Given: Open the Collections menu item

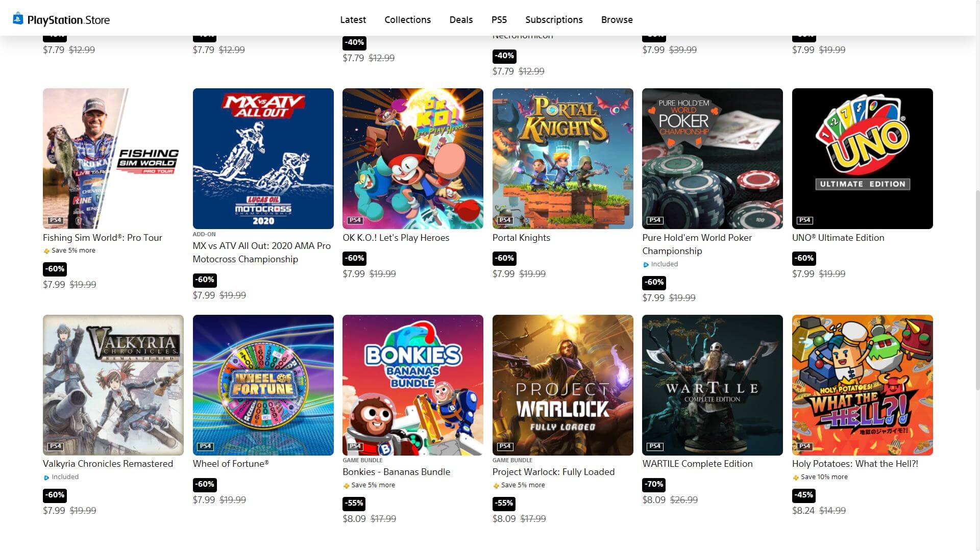Looking at the screenshot, I should tap(407, 19).
